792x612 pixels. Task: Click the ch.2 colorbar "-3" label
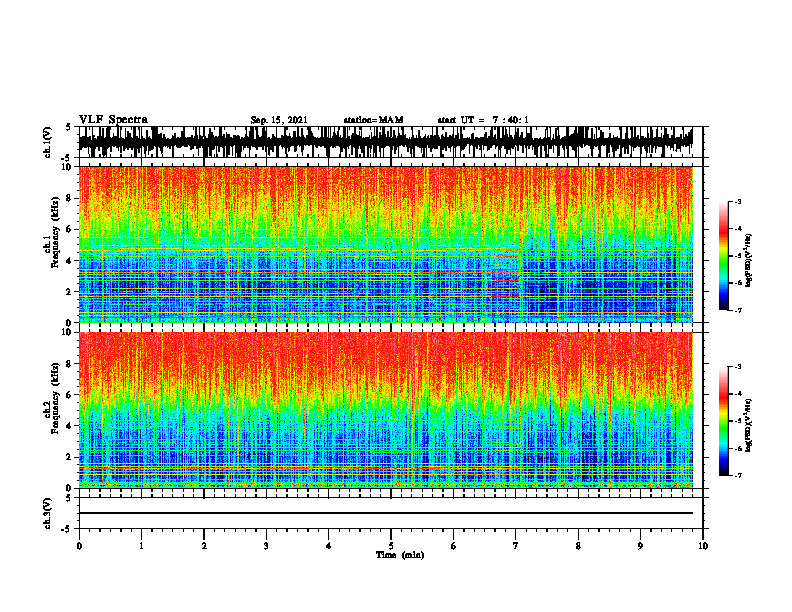click(738, 367)
